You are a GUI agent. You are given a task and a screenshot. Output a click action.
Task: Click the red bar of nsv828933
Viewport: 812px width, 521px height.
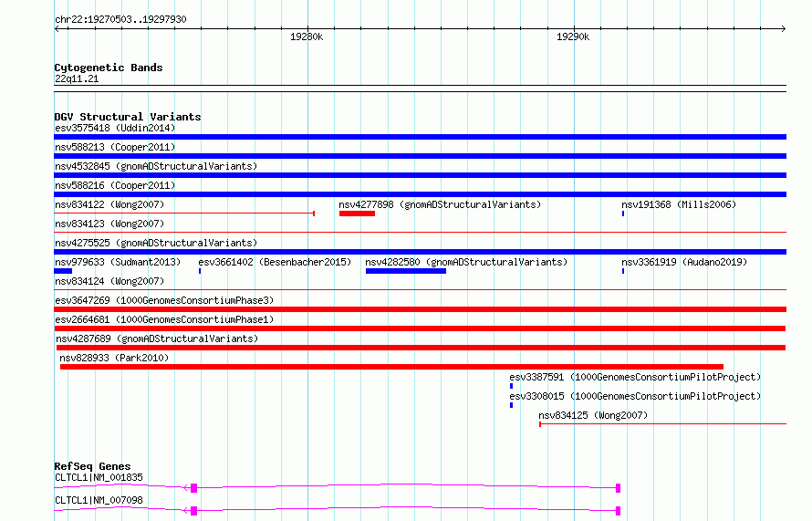click(391, 367)
